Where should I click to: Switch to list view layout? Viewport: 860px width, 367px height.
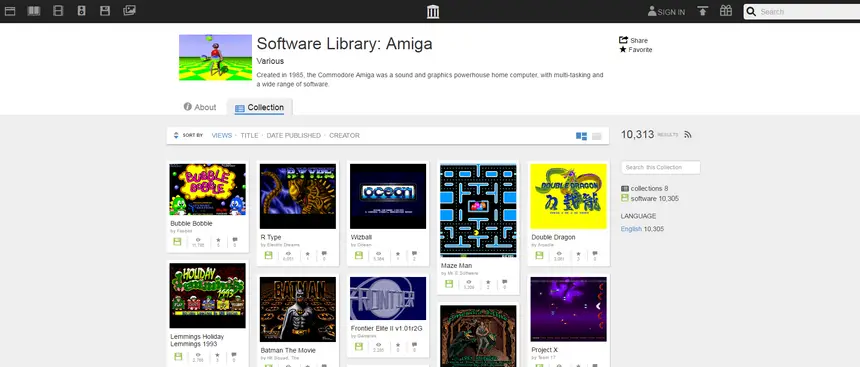click(x=597, y=136)
